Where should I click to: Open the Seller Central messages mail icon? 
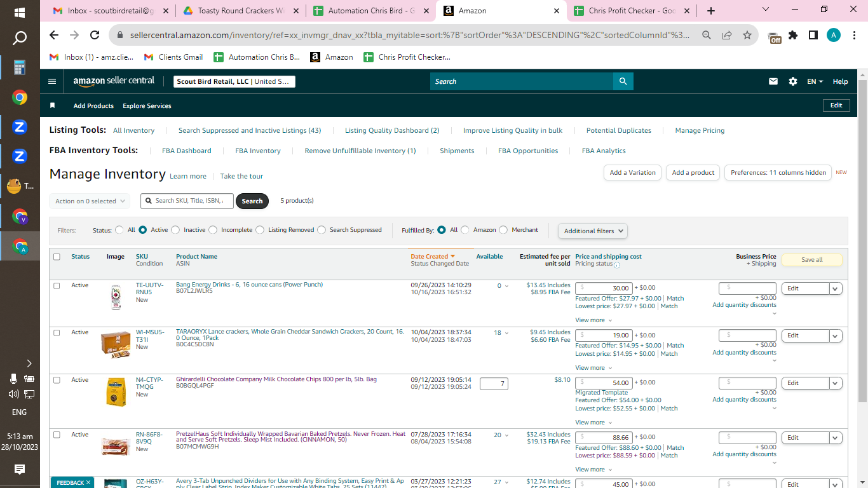pos(773,81)
